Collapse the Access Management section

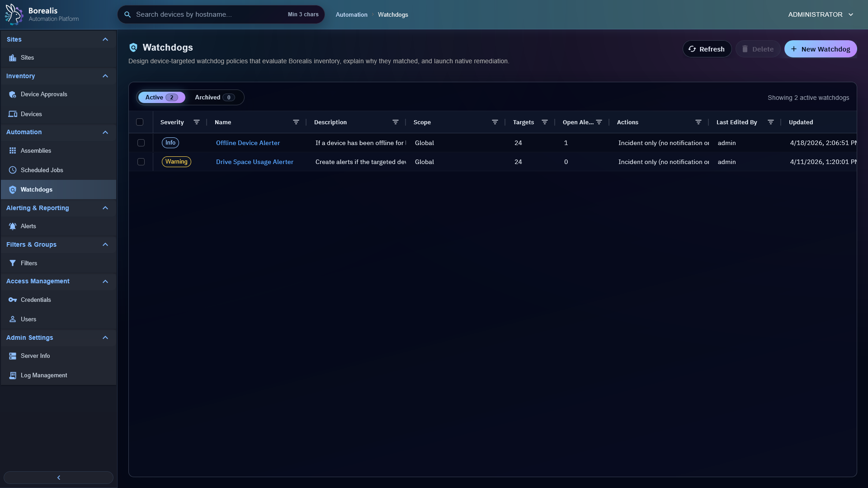pyautogui.click(x=105, y=282)
